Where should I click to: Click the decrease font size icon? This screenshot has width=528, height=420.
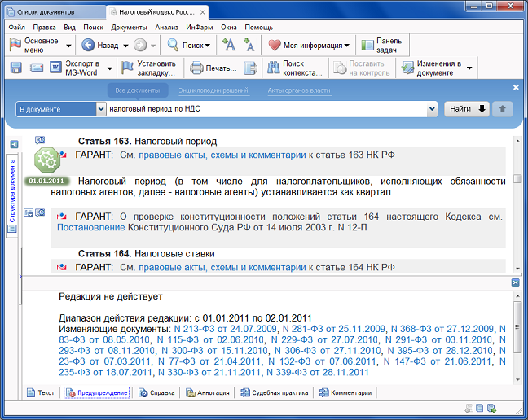[249, 46]
